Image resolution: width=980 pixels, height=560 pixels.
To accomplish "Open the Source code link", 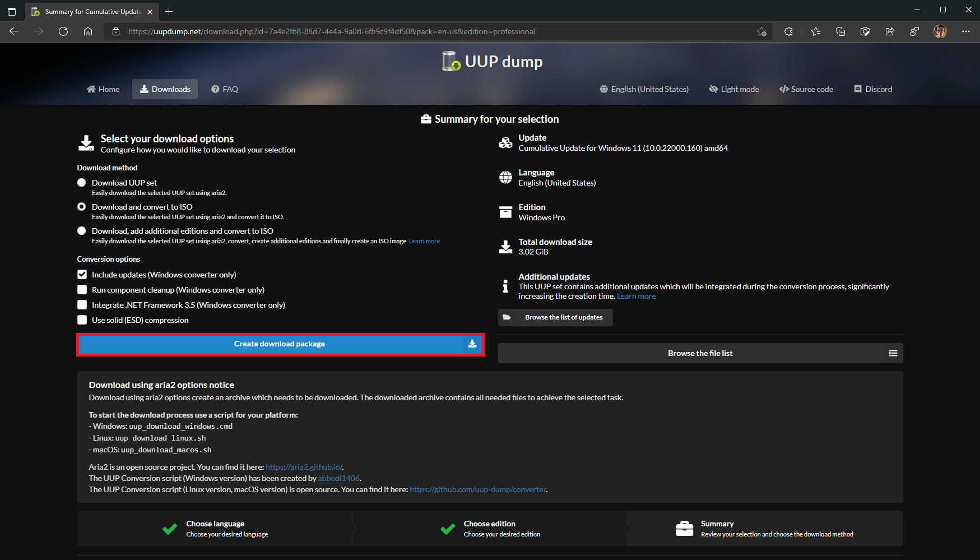I will 806,89.
